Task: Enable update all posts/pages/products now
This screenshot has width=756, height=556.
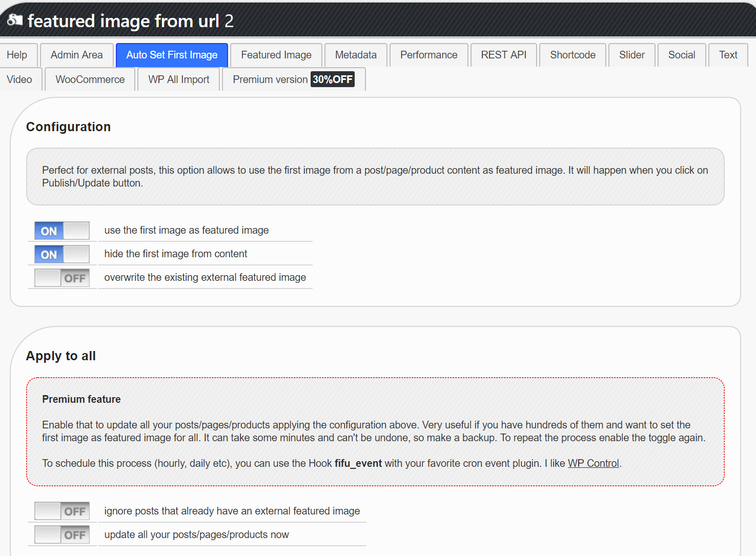Action: [62, 534]
